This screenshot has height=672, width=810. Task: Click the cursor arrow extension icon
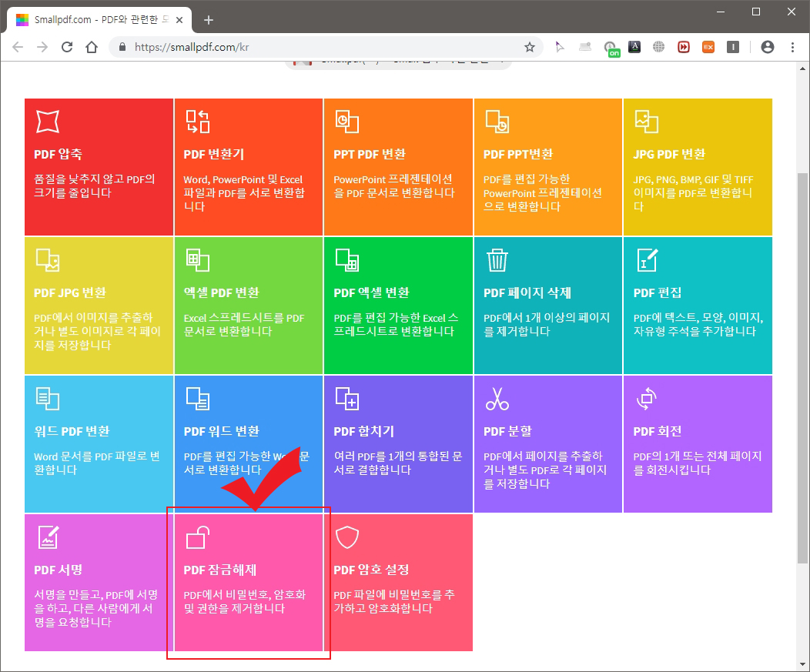pyautogui.click(x=560, y=47)
